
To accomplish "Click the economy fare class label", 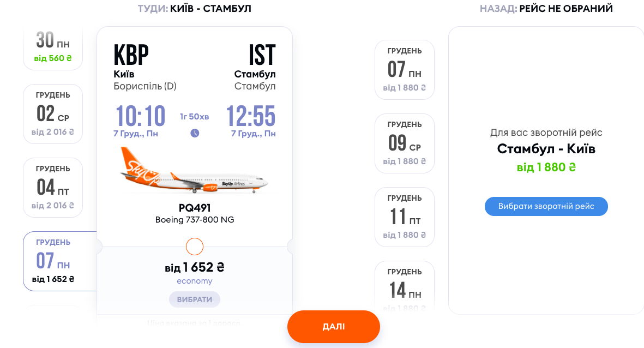I will point(195,281).
